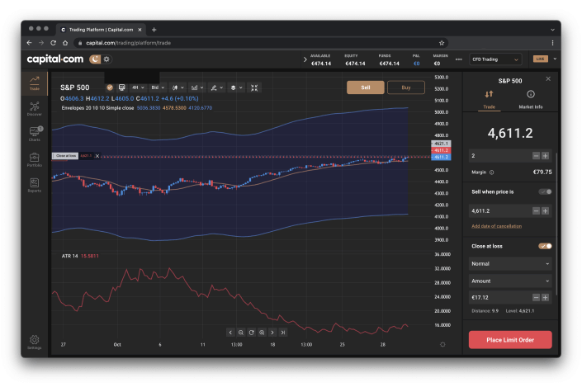Open the Bid price type dropdown
The width and height of the screenshot is (582, 392).
tap(158, 87)
